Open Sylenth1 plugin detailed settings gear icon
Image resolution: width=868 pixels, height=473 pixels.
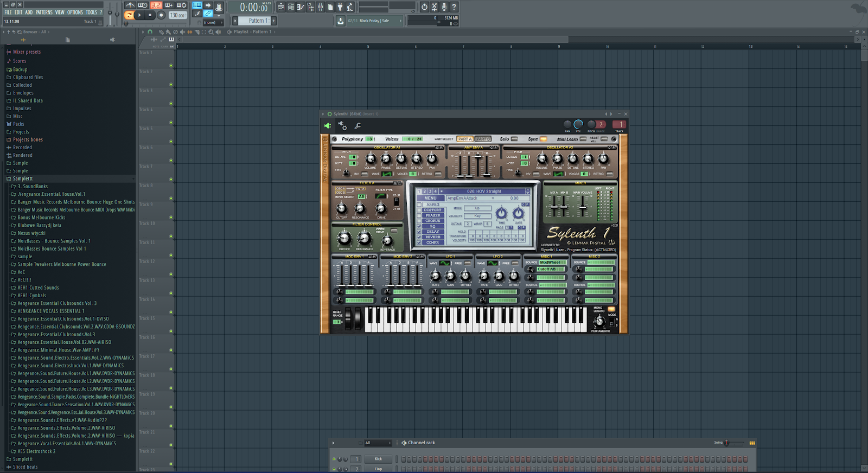tap(343, 126)
